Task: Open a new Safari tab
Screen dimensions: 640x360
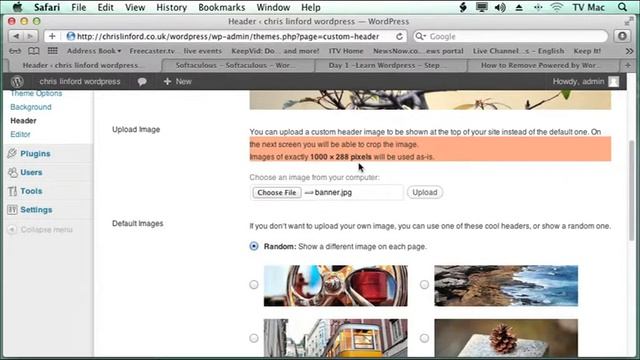Action: (628, 65)
